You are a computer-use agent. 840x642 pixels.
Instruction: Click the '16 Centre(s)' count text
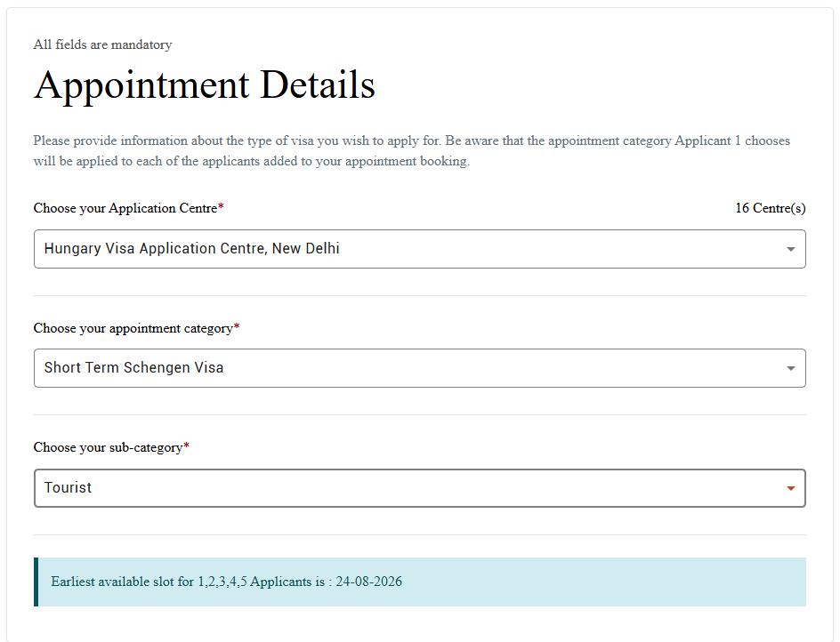(771, 208)
